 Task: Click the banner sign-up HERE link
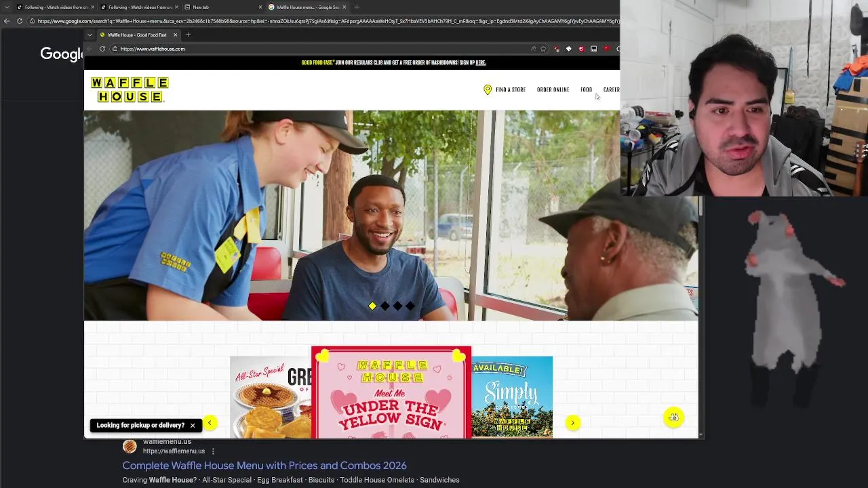click(x=480, y=62)
